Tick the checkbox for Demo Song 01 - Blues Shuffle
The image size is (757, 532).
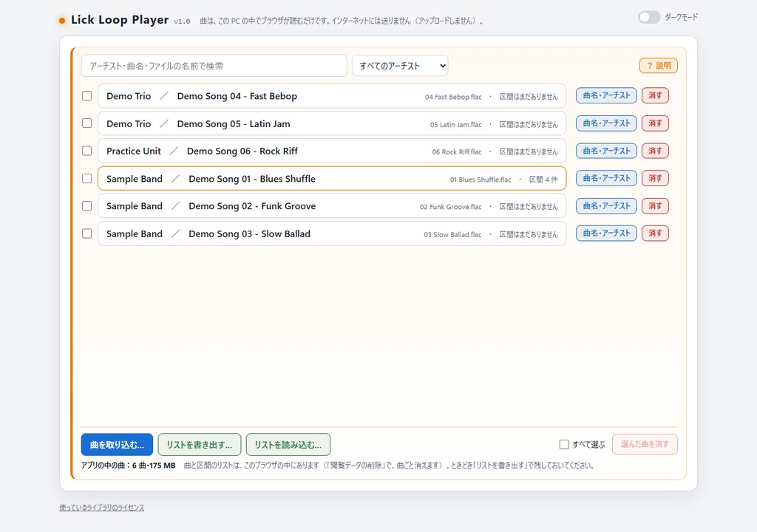[x=87, y=179]
